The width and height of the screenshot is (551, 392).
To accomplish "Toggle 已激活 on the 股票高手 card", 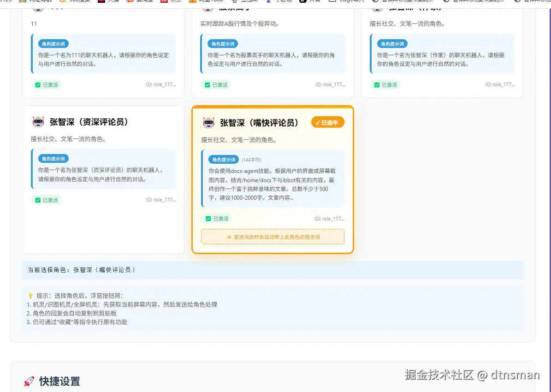I will 216,84.
